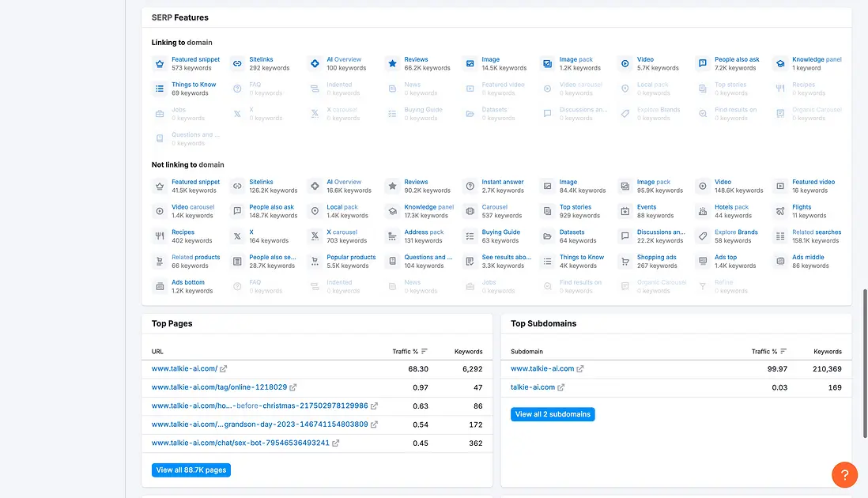Click the Shopping ads cart icon
The width and height of the screenshot is (868, 498).
[625, 261]
